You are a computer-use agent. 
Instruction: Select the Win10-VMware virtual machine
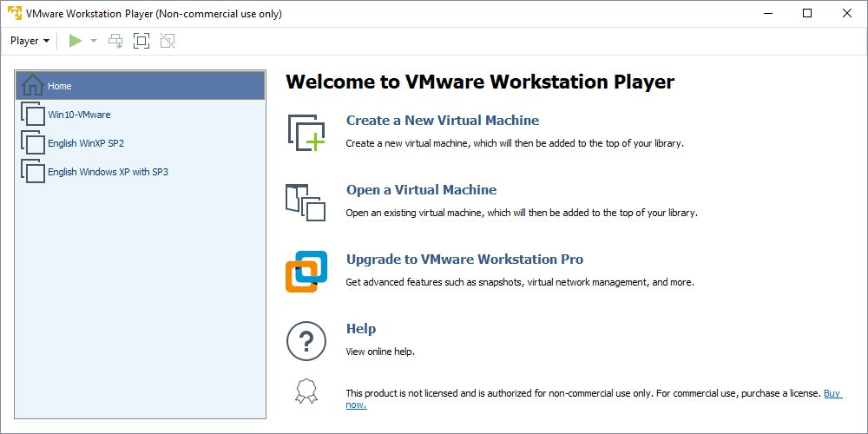(x=140, y=115)
